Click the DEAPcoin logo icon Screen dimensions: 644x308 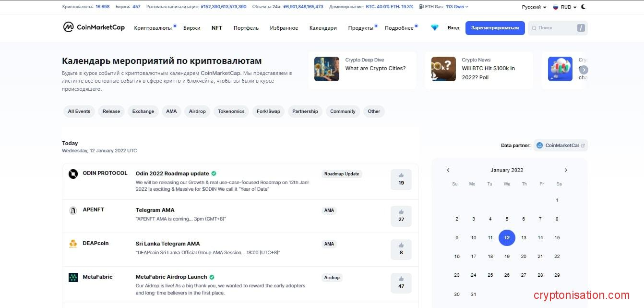pos(73,244)
